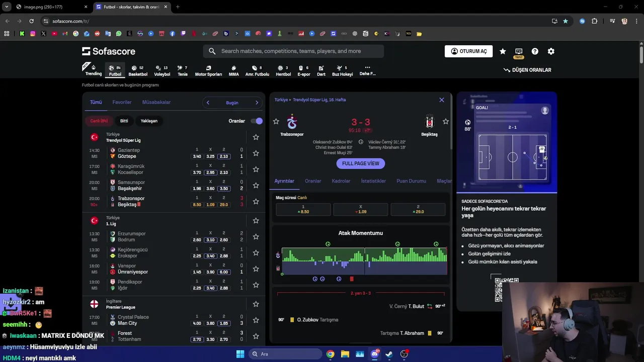
Task: Open favorites star in Sofascore header
Action: (x=503, y=51)
